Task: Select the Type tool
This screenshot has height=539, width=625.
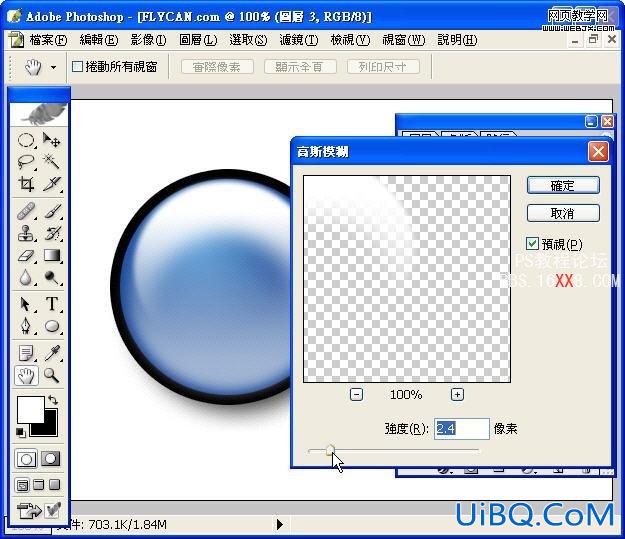Action: coord(51,304)
